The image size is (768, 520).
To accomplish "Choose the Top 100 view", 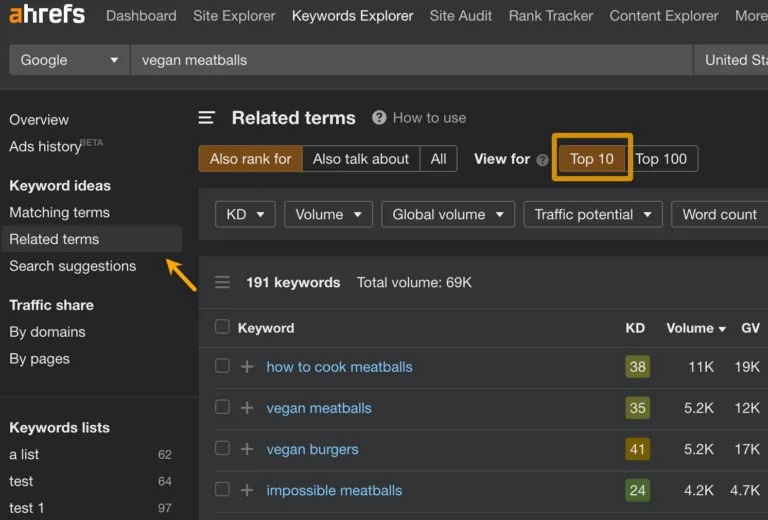I will tap(661, 159).
